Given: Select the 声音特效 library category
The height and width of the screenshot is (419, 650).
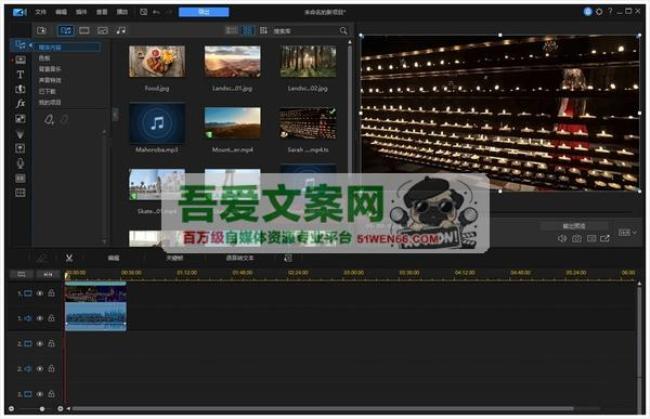Looking at the screenshot, I should (50, 80).
